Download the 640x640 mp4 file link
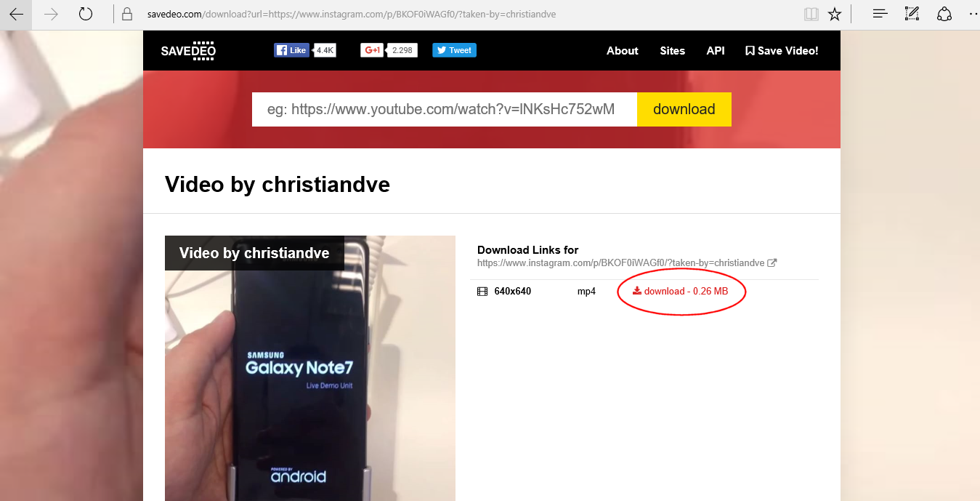The image size is (980, 501). pyautogui.click(x=680, y=291)
